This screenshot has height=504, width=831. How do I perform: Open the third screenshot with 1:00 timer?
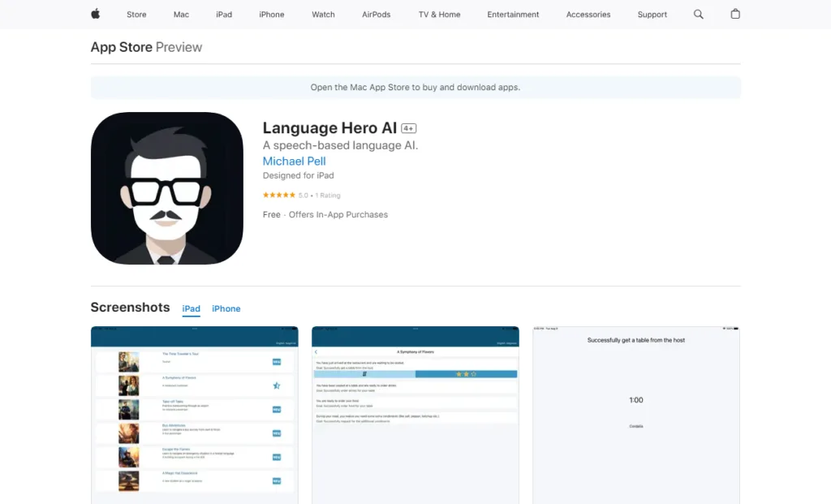pyautogui.click(x=636, y=415)
